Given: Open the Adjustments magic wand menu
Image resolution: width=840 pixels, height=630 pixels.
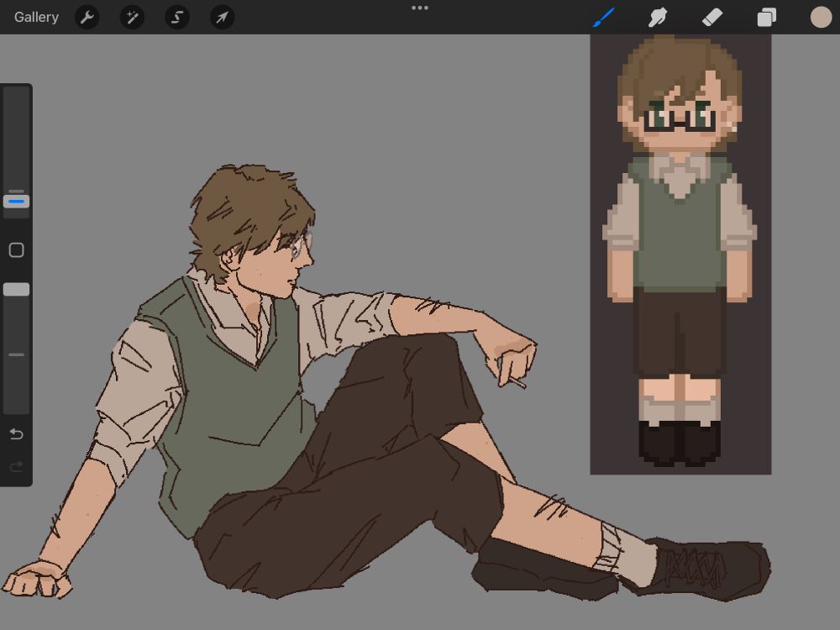Looking at the screenshot, I should (x=132, y=17).
